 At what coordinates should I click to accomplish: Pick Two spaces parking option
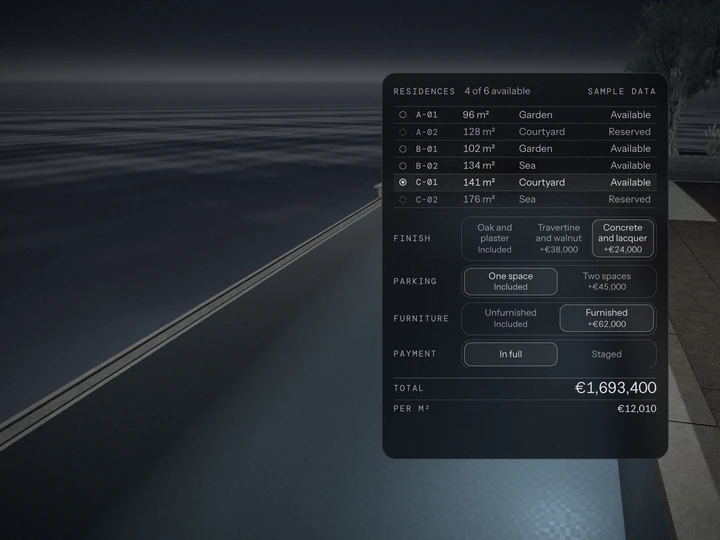(x=607, y=281)
